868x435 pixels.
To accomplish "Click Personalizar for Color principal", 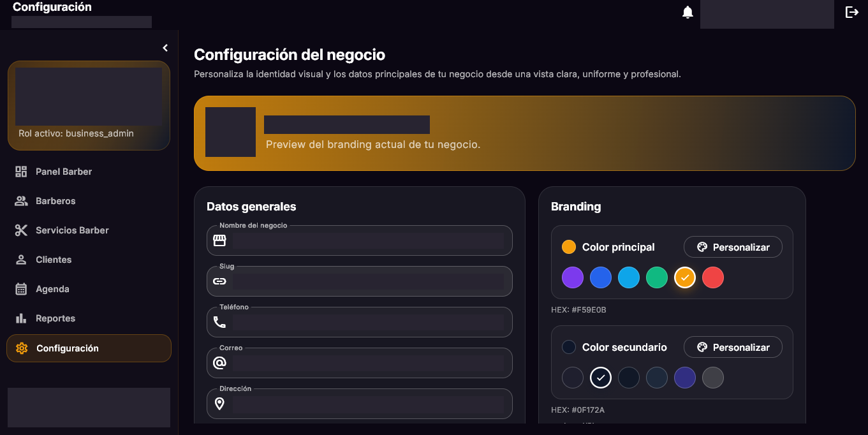I will (x=733, y=247).
